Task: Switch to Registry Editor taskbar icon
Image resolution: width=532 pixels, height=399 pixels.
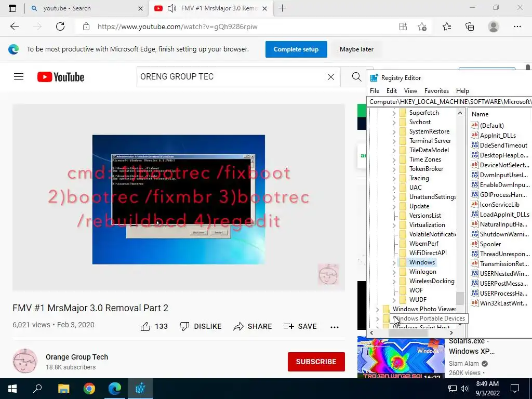Action: [x=140, y=389]
